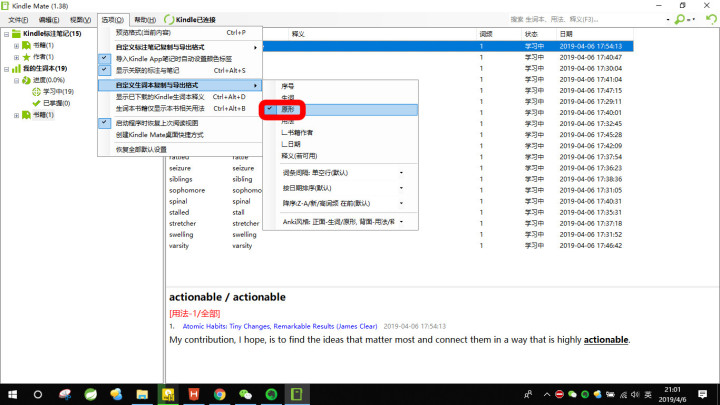Click the green circular app icon in taskbar
This screenshot has width=720, height=405.
click(x=271, y=394)
